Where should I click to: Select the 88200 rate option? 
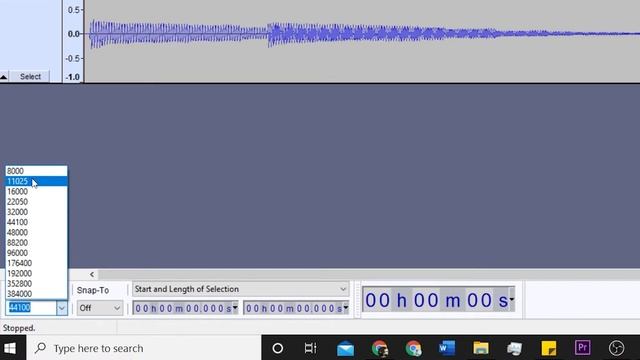36,242
